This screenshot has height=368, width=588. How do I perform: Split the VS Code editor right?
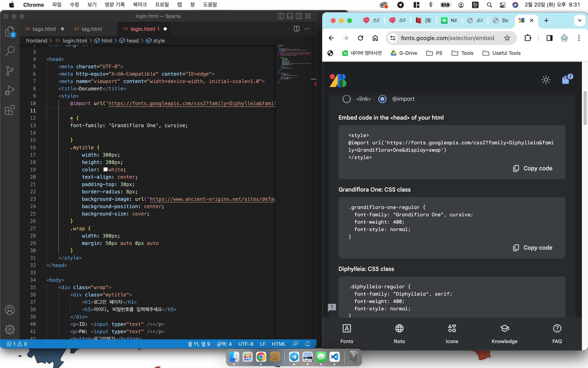296,29
